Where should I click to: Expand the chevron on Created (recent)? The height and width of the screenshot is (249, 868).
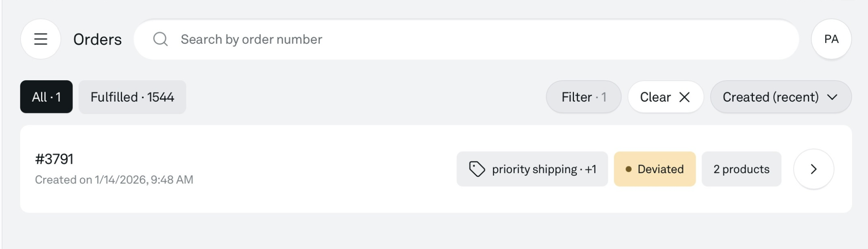[x=832, y=97]
